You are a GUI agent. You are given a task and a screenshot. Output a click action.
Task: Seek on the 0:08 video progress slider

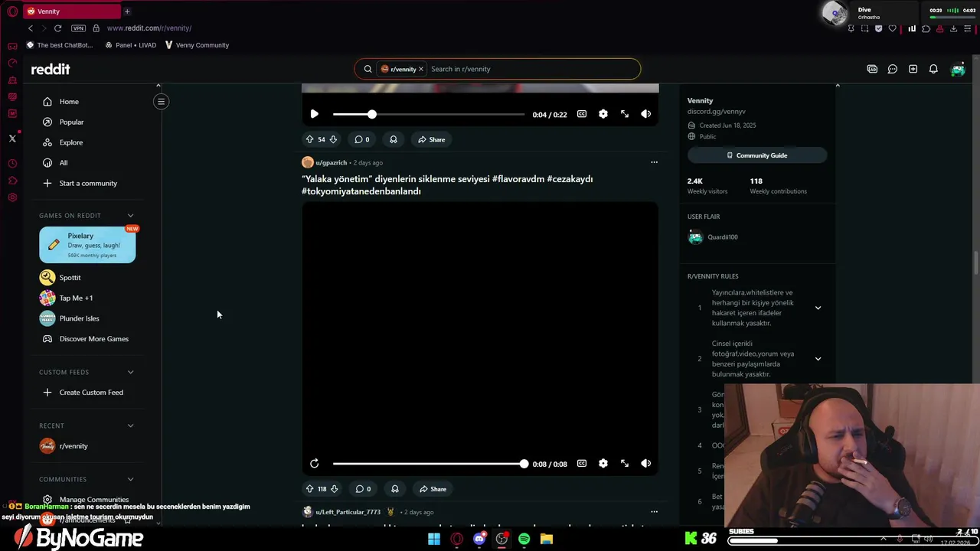(429, 464)
